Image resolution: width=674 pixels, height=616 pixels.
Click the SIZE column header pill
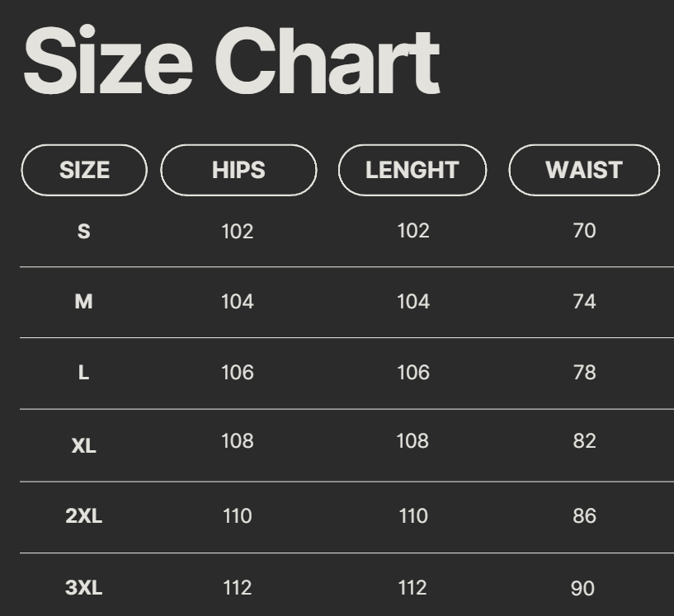pos(84,170)
